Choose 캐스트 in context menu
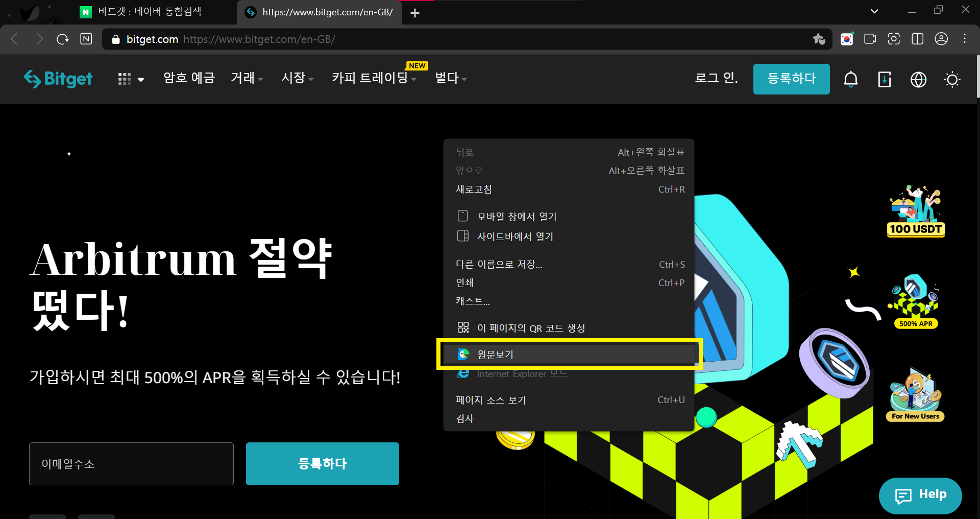This screenshot has width=980, height=519. pyautogui.click(x=569, y=301)
